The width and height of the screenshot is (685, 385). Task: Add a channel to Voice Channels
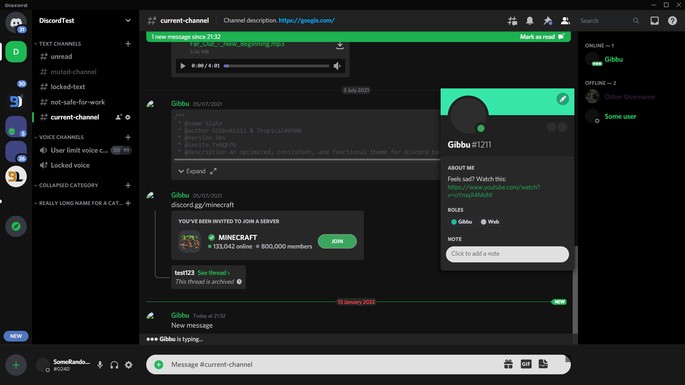[x=128, y=137]
